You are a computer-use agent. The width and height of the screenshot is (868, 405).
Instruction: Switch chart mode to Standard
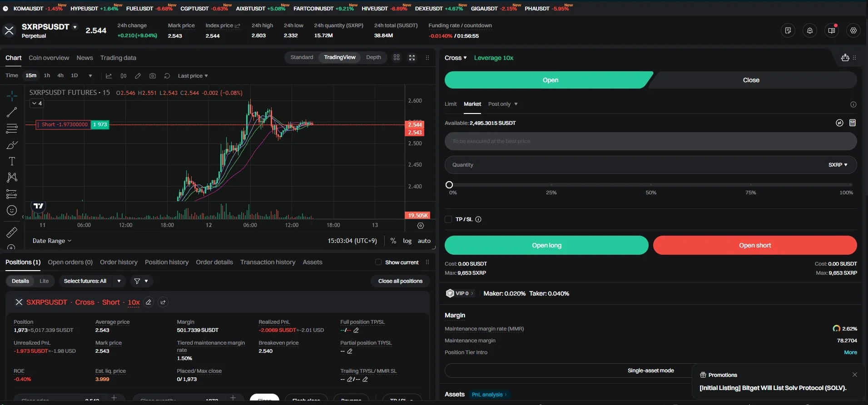pos(302,57)
